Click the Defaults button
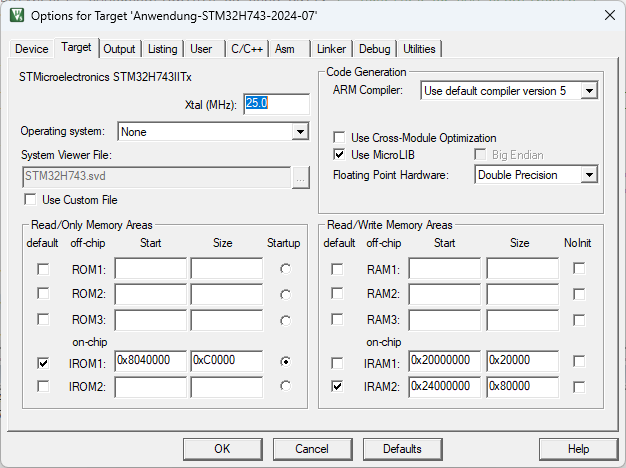The width and height of the screenshot is (626, 468). coord(402,449)
